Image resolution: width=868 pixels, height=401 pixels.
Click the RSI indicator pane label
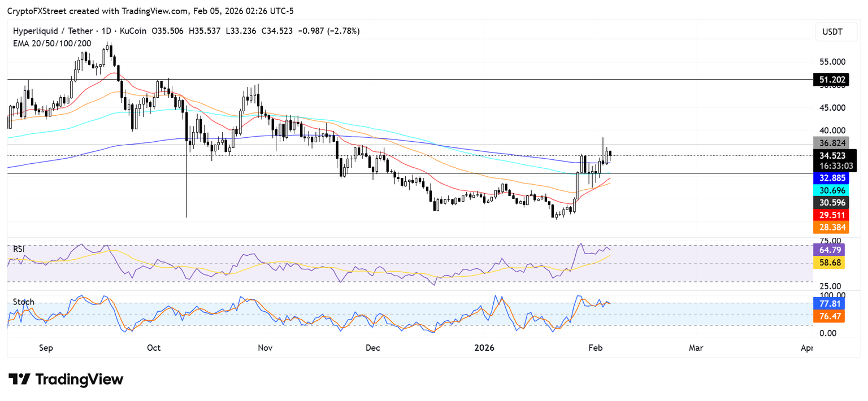coord(20,249)
